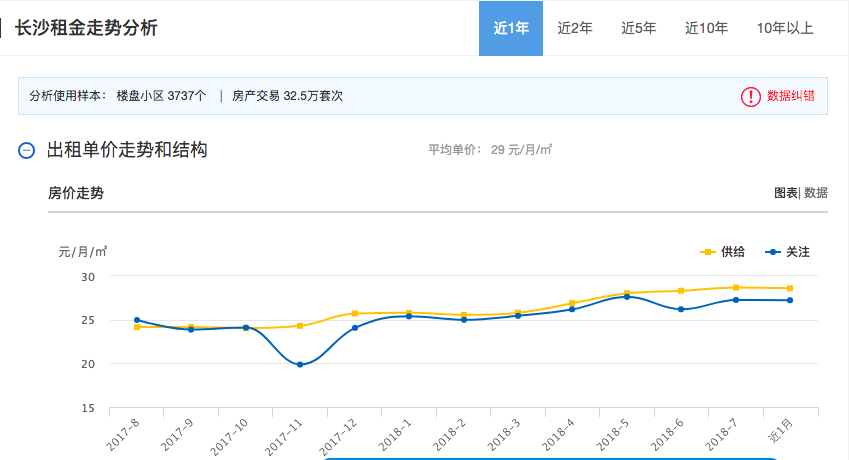Click the red exclamation data correction icon

click(x=750, y=96)
